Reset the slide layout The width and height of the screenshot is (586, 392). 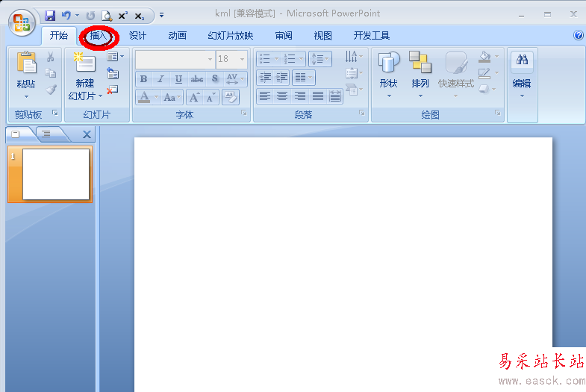113,73
